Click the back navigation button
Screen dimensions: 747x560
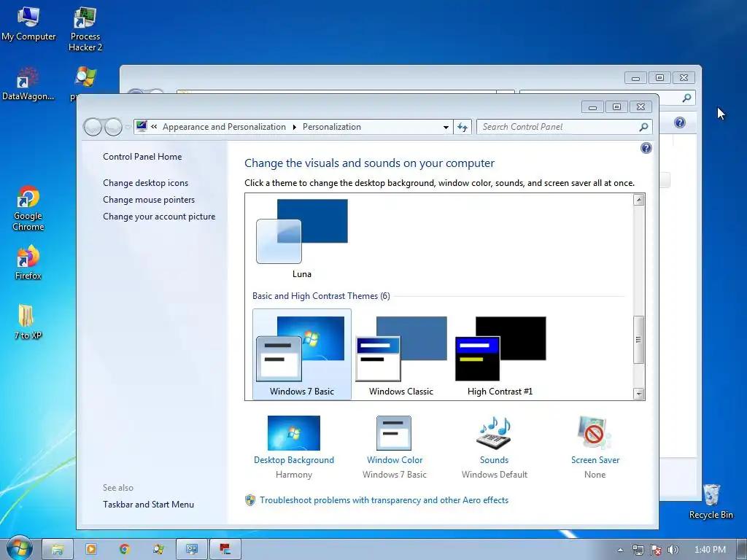click(93, 127)
